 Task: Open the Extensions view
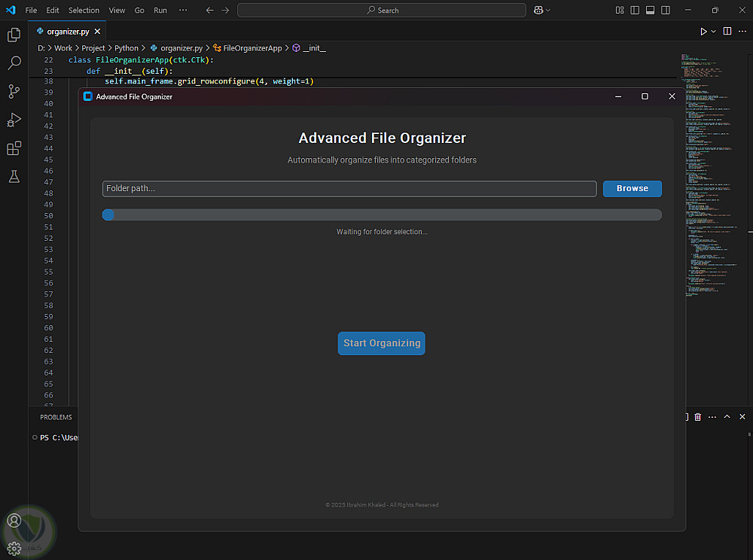point(14,148)
